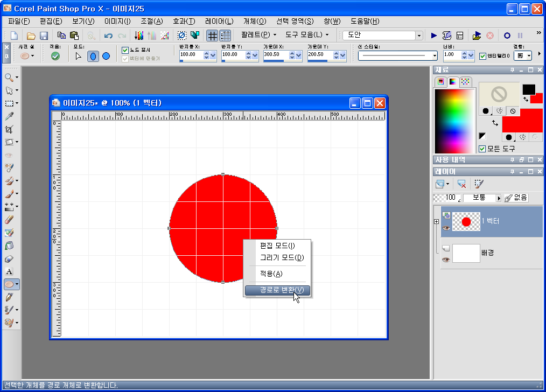Image resolution: width=546 pixels, height=392 pixels.
Task: Start script recording with the circle icon
Action: 507,36
